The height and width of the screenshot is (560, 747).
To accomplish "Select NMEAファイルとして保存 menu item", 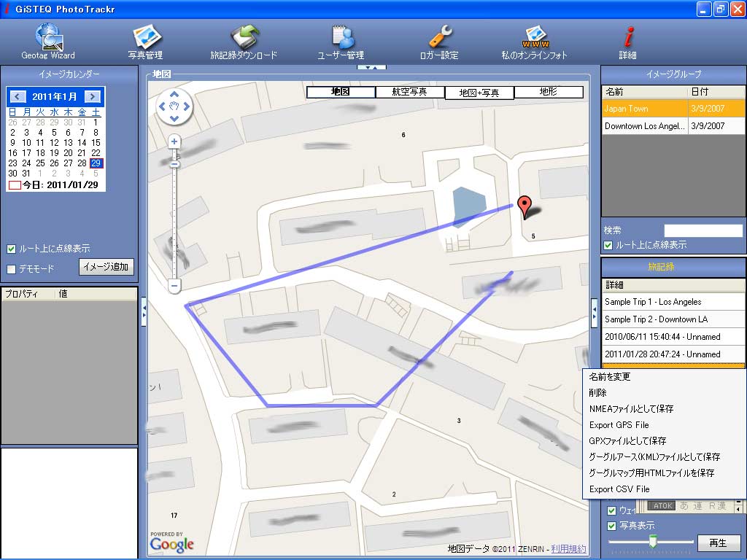I will (664, 409).
